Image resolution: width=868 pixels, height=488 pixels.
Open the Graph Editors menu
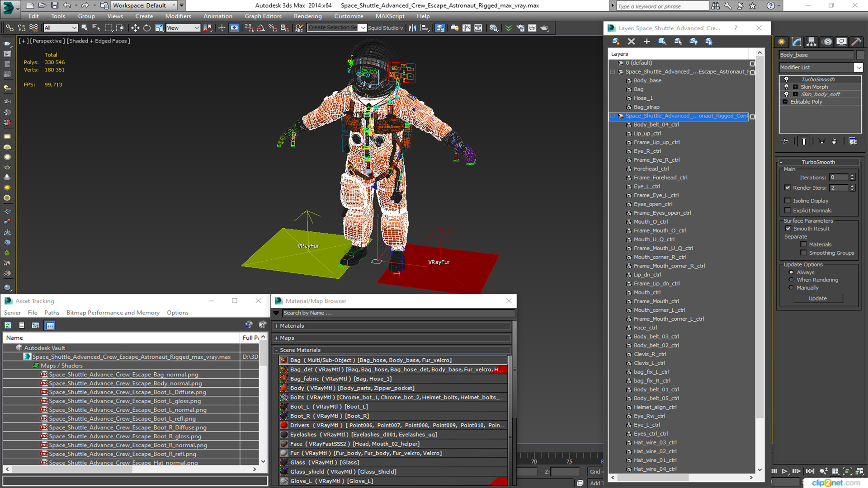pos(263,16)
